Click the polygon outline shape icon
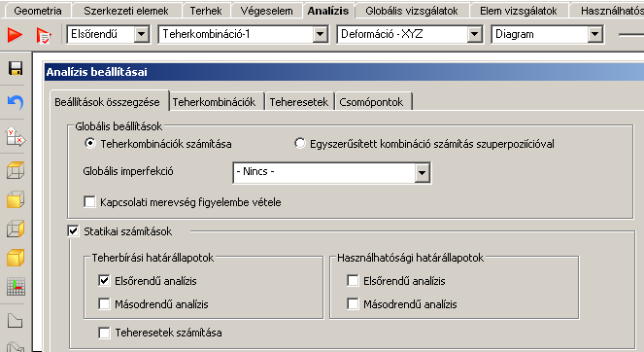 [x=16, y=321]
